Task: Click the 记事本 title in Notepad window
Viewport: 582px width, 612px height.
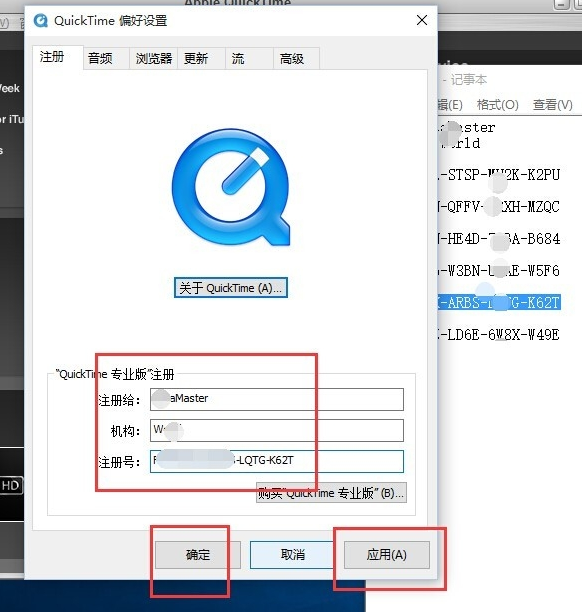Action: click(x=469, y=80)
